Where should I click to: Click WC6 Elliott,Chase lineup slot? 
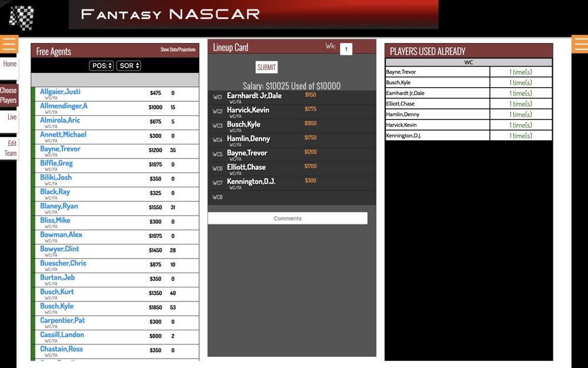tap(292, 168)
